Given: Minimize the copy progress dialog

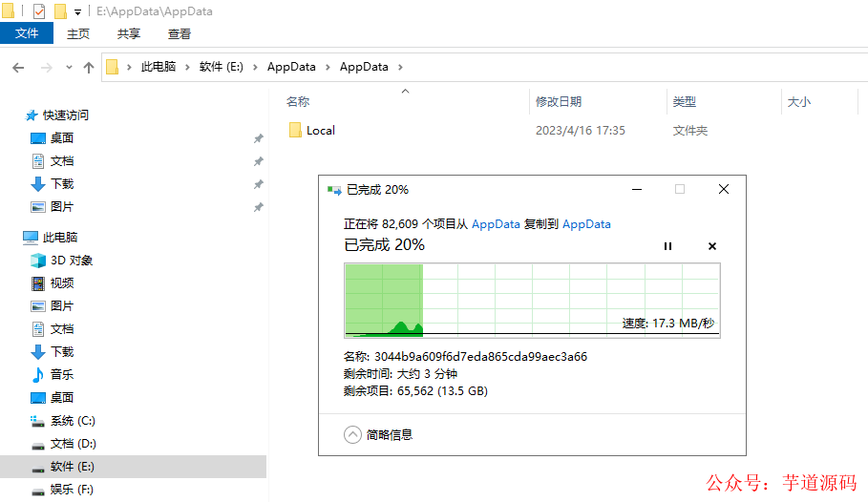Looking at the screenshot, I should coord(637,189).
